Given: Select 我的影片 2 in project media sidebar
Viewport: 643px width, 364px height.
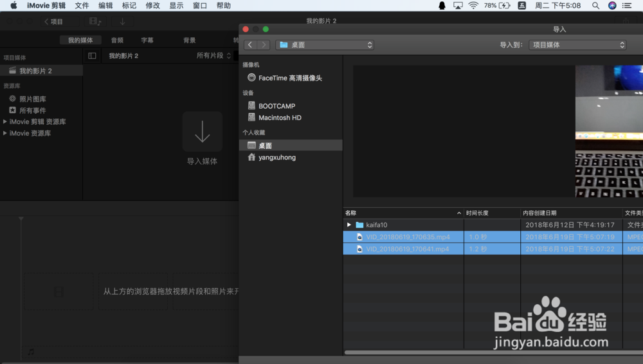Looking at the screenshot, I should (41, 71).
